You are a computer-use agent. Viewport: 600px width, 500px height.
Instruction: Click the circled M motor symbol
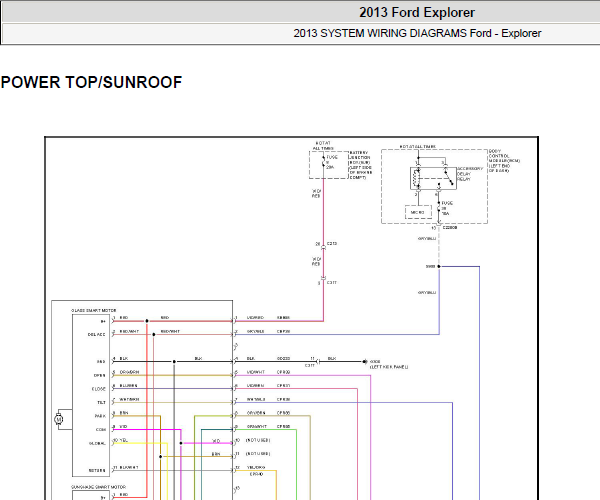(x=59, y=419)
